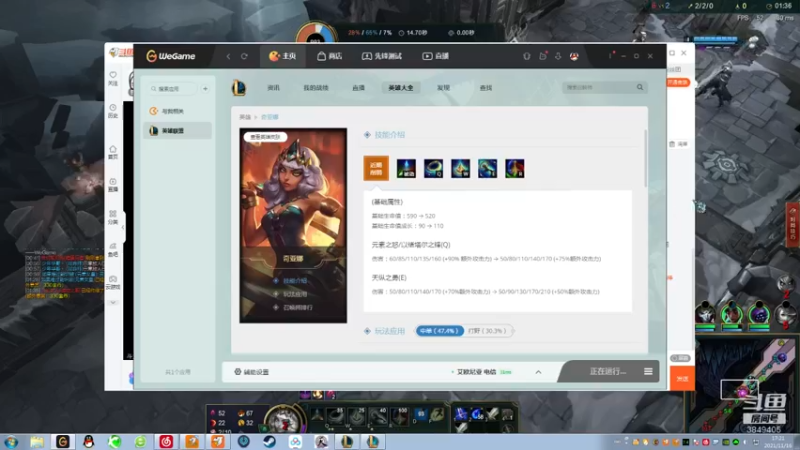The height and width of the screenshot is (450, 800).
Task: Open the 先锋测试 tab
Action: (x=382, y=56)
